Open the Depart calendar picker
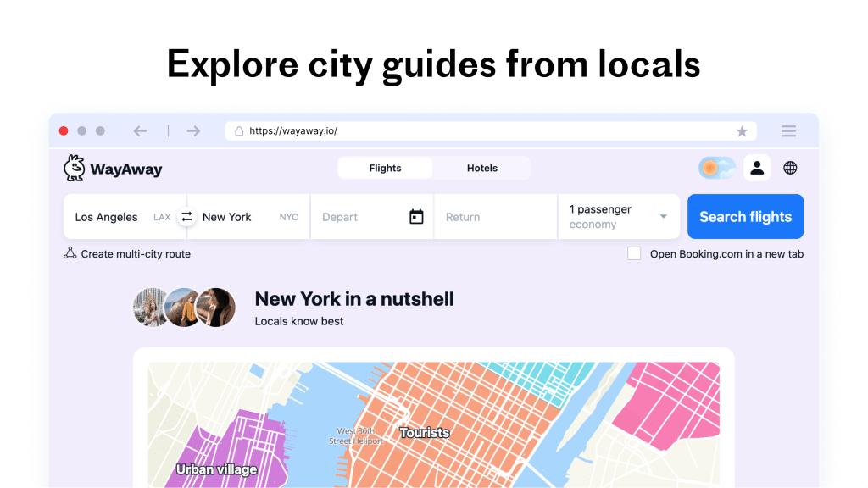Image resolution: width=868 pixels, height=488 pixels. click(416, 217)
